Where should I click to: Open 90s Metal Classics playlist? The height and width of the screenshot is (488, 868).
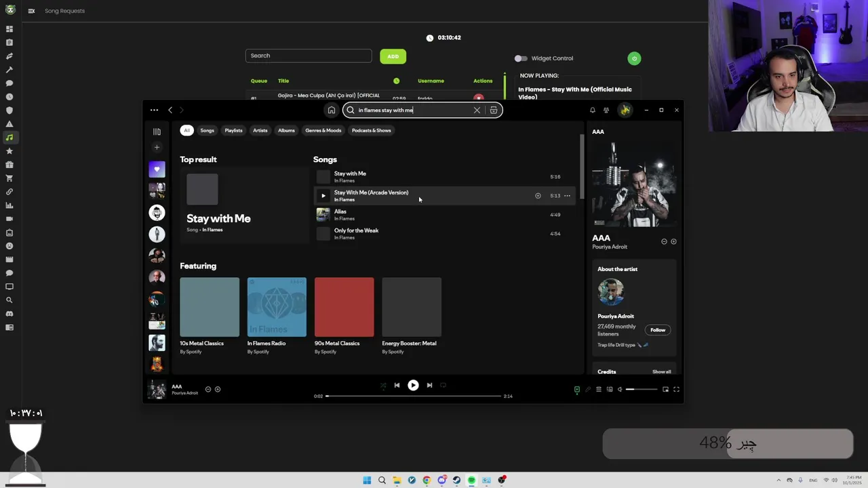[344, 316]
